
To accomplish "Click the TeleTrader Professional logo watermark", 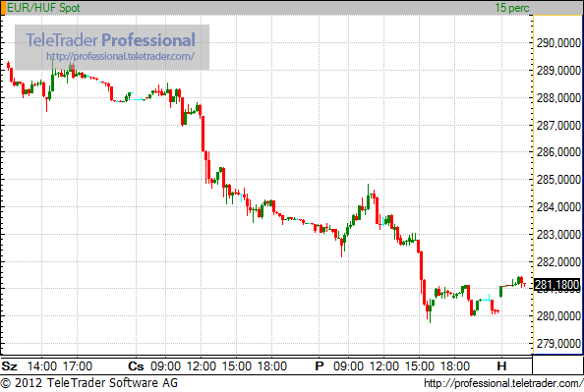I will 110,40.
